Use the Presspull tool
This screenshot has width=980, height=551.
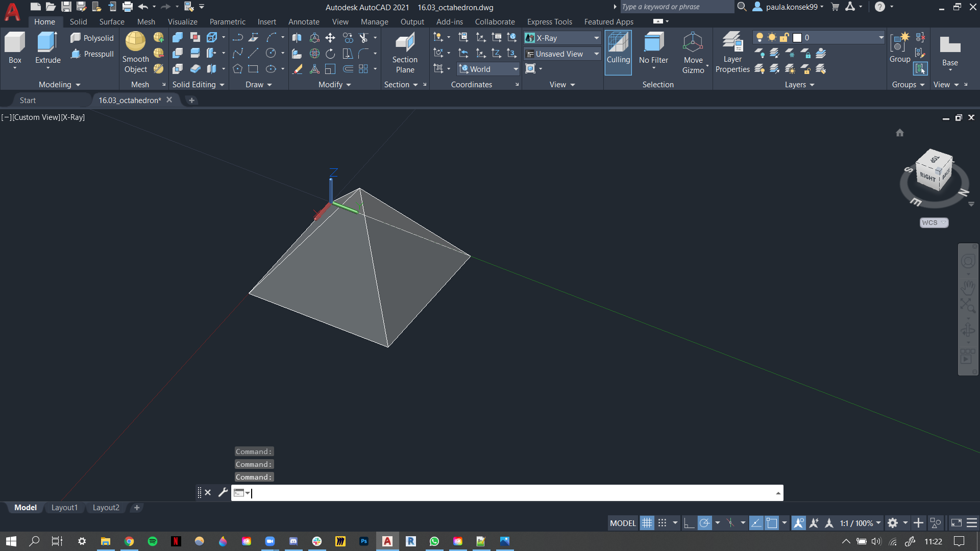tap(92, 54)
